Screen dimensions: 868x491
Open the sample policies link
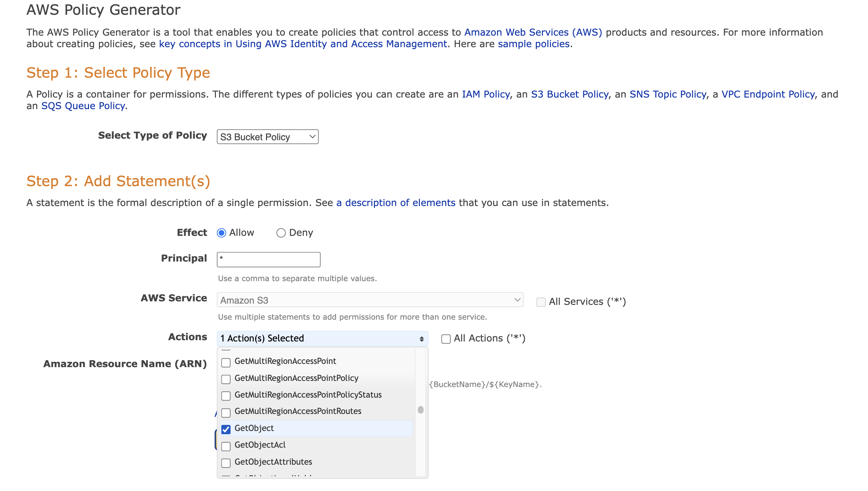[x=534, y=44]
